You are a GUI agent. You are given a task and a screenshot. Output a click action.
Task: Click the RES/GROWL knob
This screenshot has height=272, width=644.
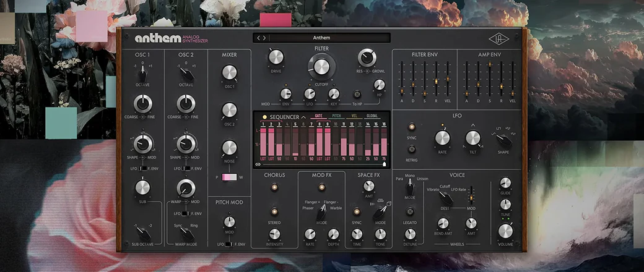(x=367, y=58)
